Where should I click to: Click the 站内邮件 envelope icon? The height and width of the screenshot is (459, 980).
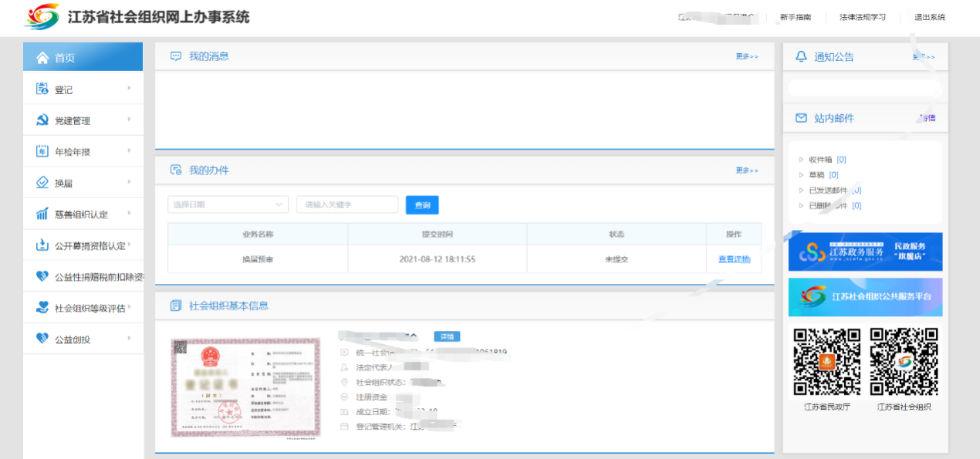pos(800,118)
